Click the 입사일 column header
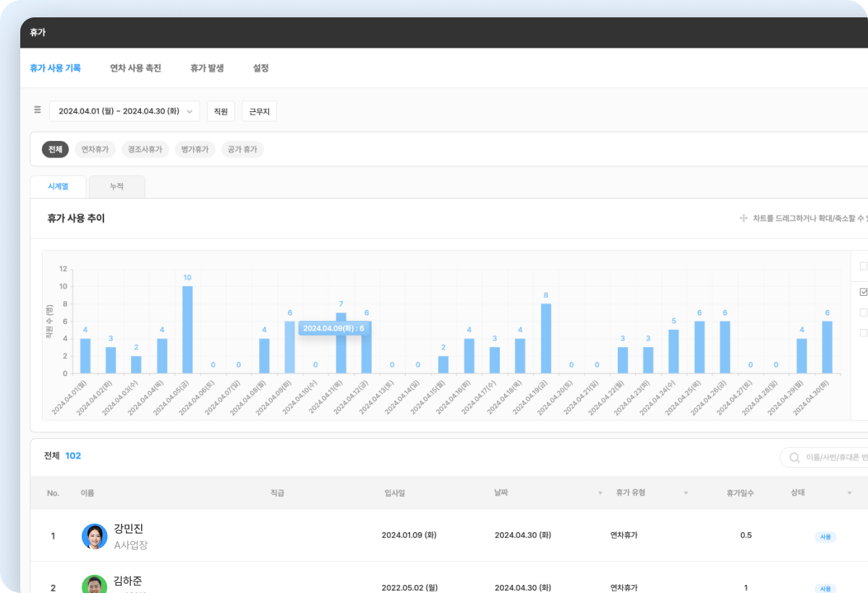Image resolution: width=868 pixels, height=593 pixels. (394, 493)
